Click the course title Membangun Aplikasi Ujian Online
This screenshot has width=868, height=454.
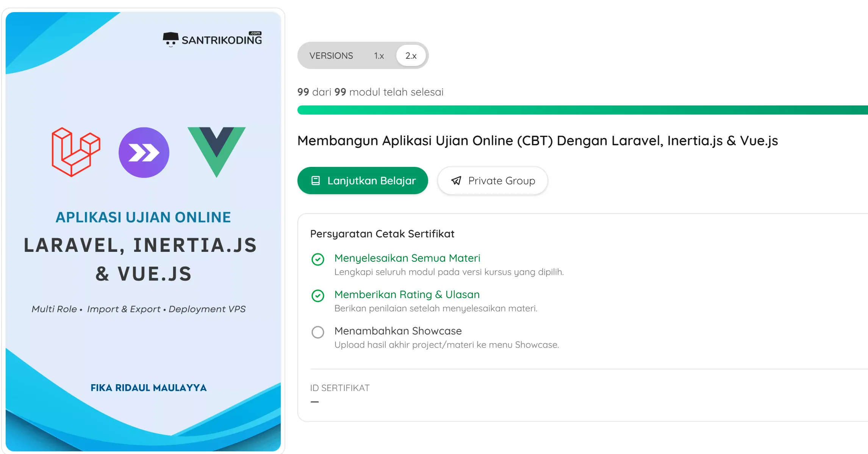point(538,141)
